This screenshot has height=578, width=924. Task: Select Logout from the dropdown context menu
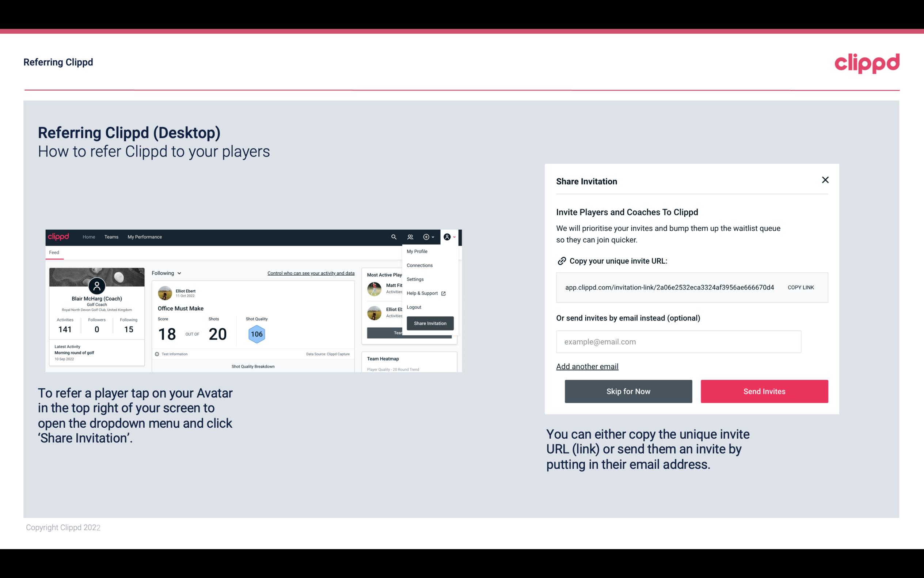[414, 307]
